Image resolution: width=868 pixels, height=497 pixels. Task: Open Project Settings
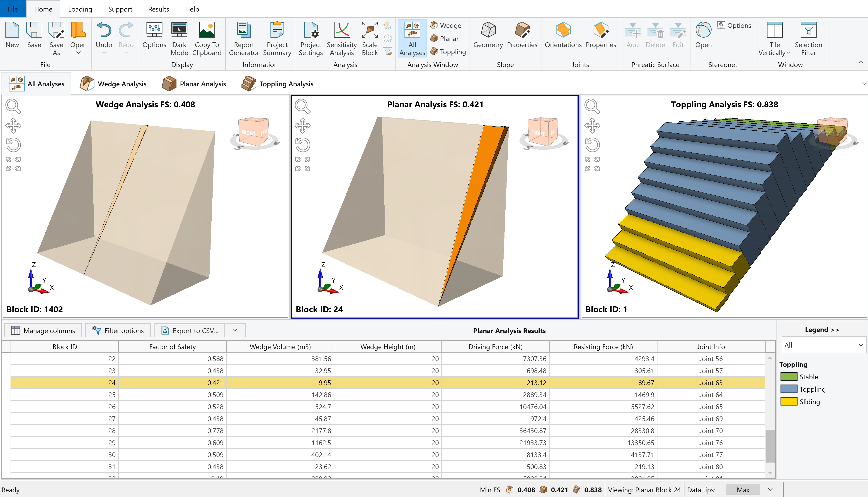[x=310, y=38]
